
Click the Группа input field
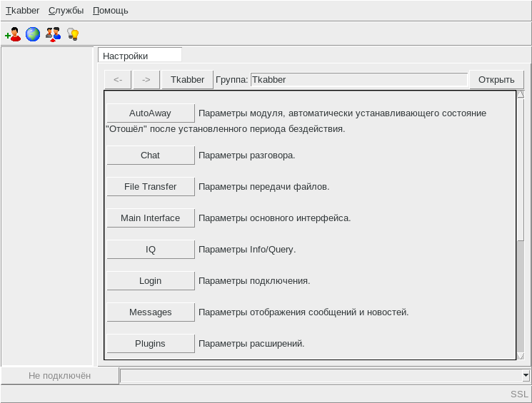pos(359,80)
